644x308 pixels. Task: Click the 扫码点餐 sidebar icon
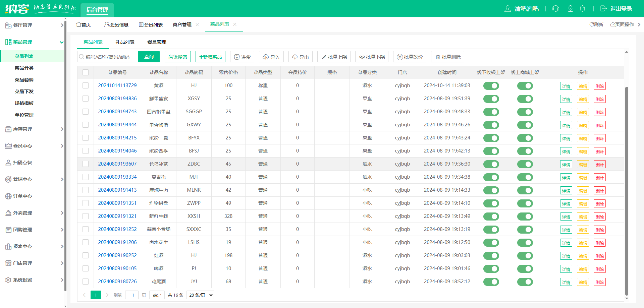pos(8,163)
